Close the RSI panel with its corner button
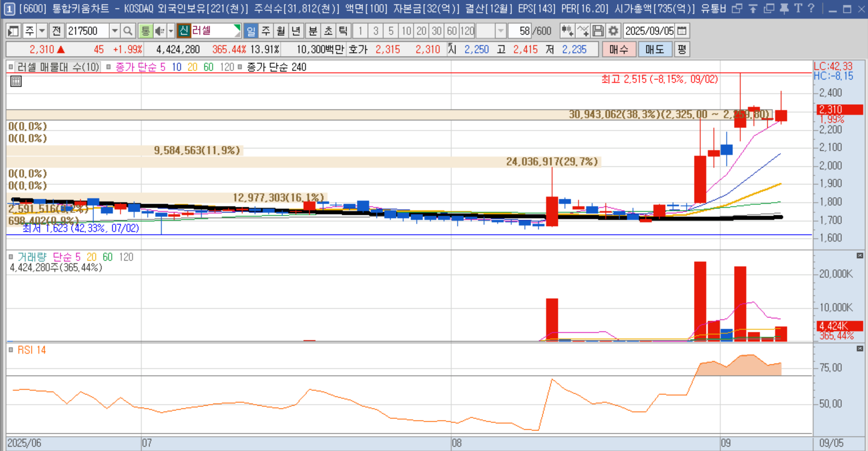Image resolution: width=868 pixels, height=451 pixels. click(x=860, y=348)
